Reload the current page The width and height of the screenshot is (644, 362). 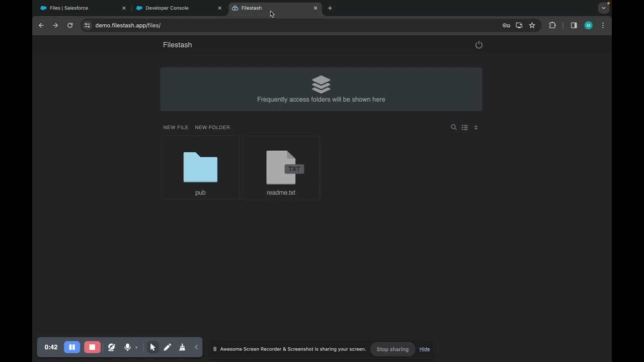point(70,25)
